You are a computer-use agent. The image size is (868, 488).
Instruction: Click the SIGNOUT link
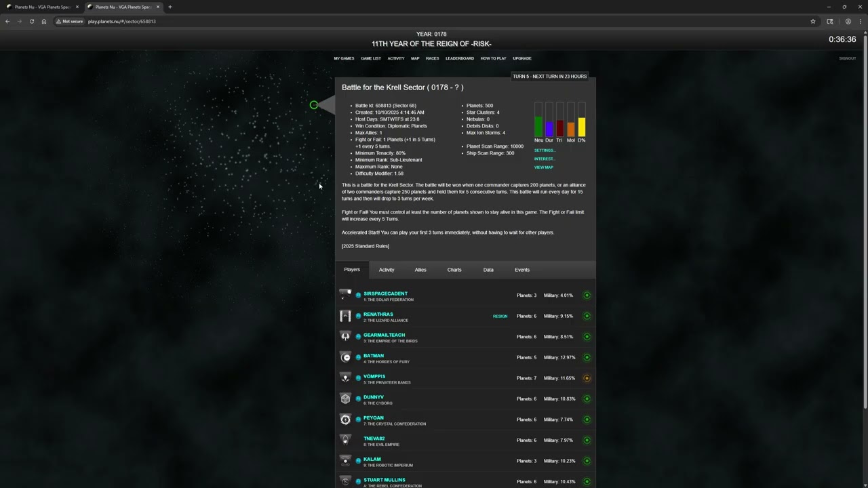coord(848,58)
